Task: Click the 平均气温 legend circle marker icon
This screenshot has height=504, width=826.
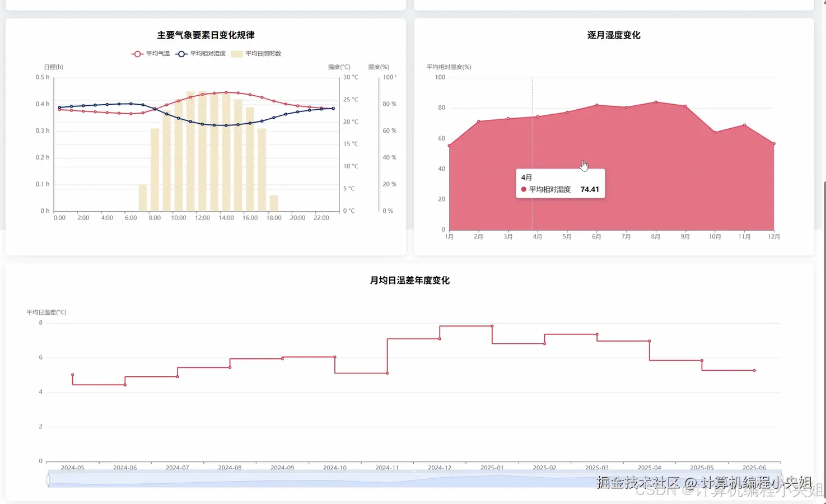Action: click(x=137, y=54)
